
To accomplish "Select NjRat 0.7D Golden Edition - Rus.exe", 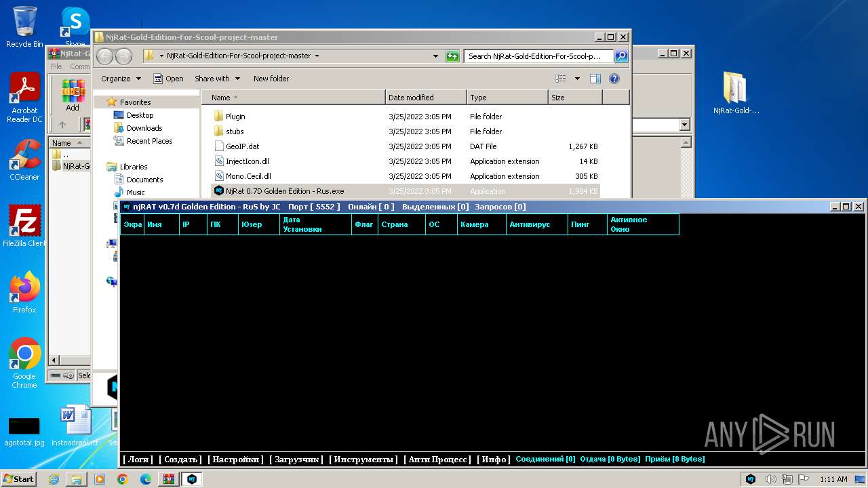I will 406,191.
